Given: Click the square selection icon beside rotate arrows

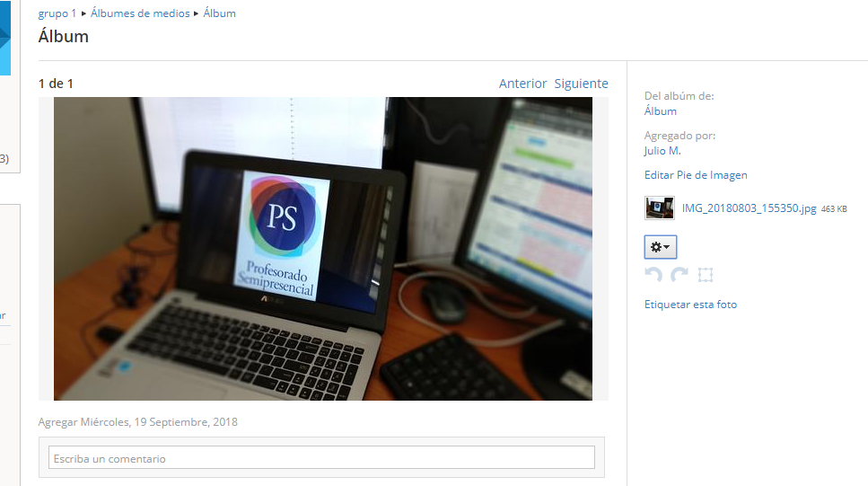Looking at the screenshot, I should [x=706, y=275].
